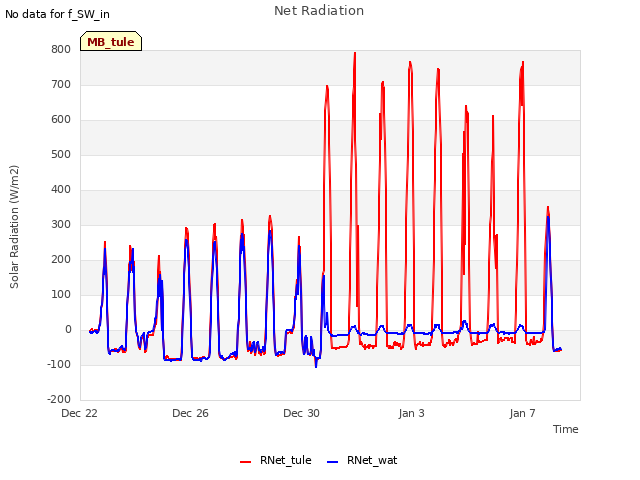Click the 300 y-axis tick label
640x480 pixels.
click(61, 224)
